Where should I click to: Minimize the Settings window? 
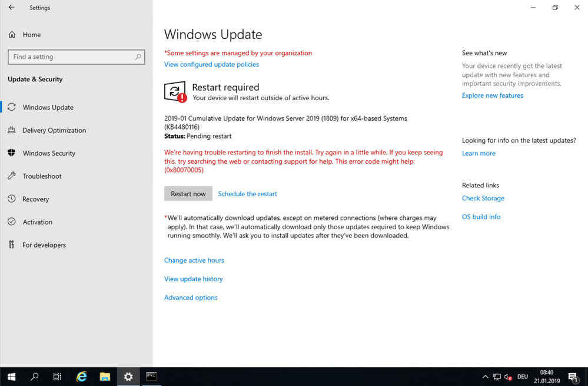click(533, 8)
